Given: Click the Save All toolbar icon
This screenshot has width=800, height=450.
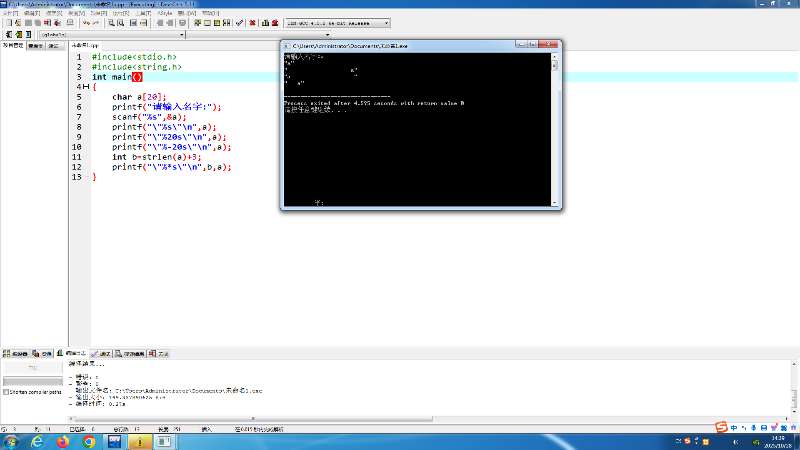Looking at the screenshot, I should coord(37,23).
